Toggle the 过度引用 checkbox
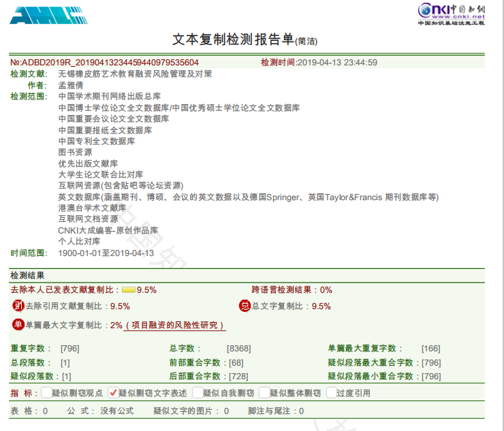 pyautogui.click(x=332, y=392)
